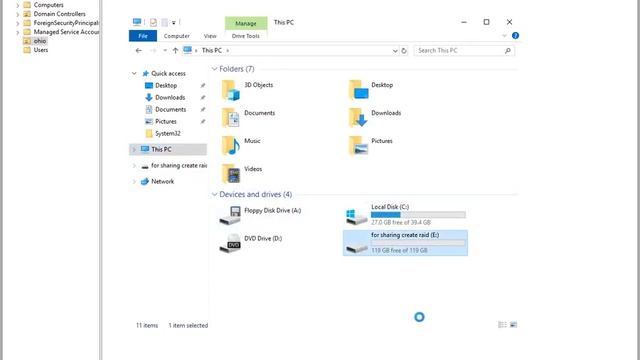Collapse the Devices and drives (4) group
The height and width of the screenshot is (360, 640).
click(x=214, y=194)
